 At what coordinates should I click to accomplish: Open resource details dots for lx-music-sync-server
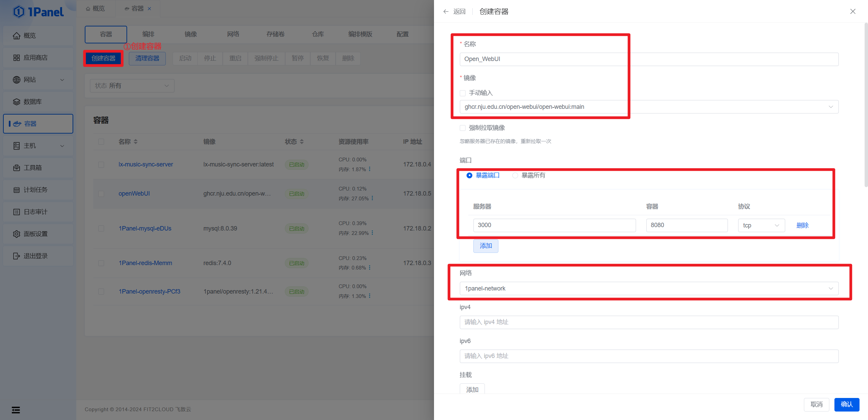tap(370, 169)
